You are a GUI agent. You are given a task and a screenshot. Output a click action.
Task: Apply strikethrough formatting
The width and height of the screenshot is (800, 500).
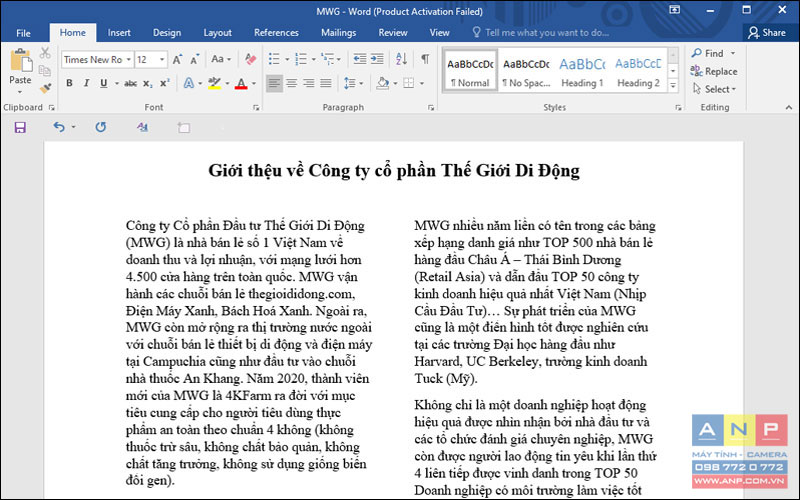[130, 83]
